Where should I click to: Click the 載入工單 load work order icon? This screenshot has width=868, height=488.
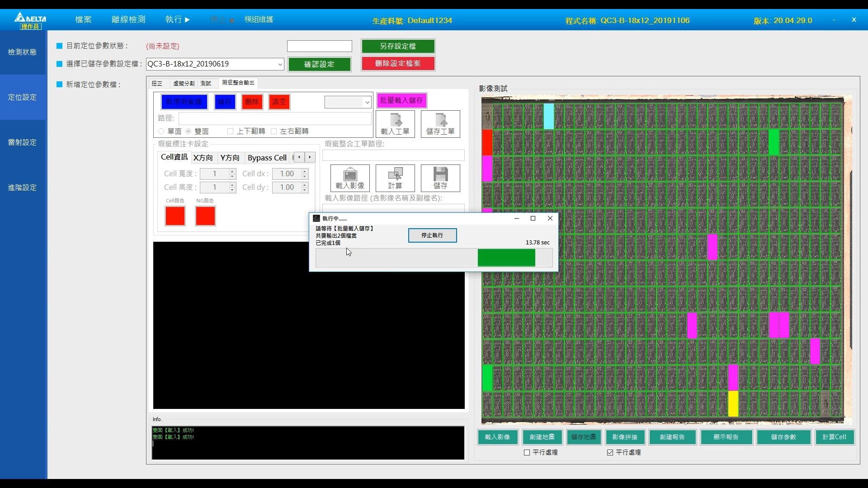click(x=395, y=123)
